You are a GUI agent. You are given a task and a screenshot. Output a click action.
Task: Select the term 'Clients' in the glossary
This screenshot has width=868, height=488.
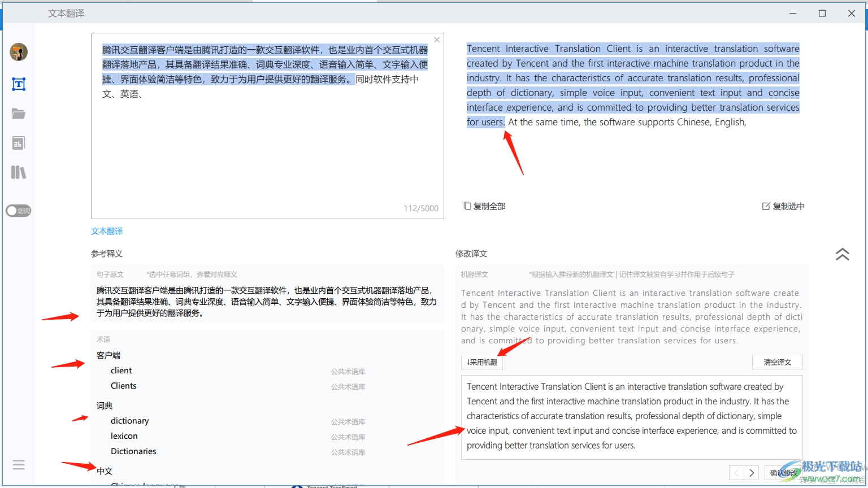123,386
